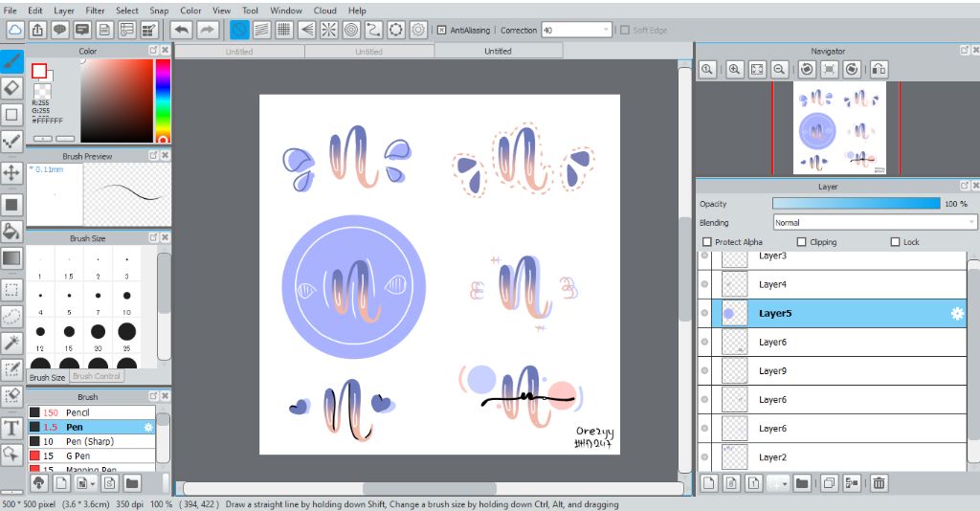Click the Redo arrow in toolbar
This screenshot has width=980, height=511.
[208, 30]
